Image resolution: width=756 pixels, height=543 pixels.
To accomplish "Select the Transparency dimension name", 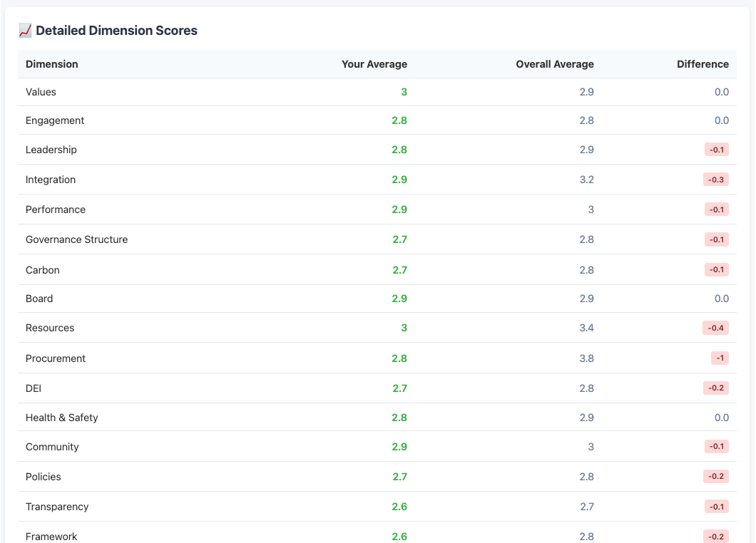I will click(57, 507).
